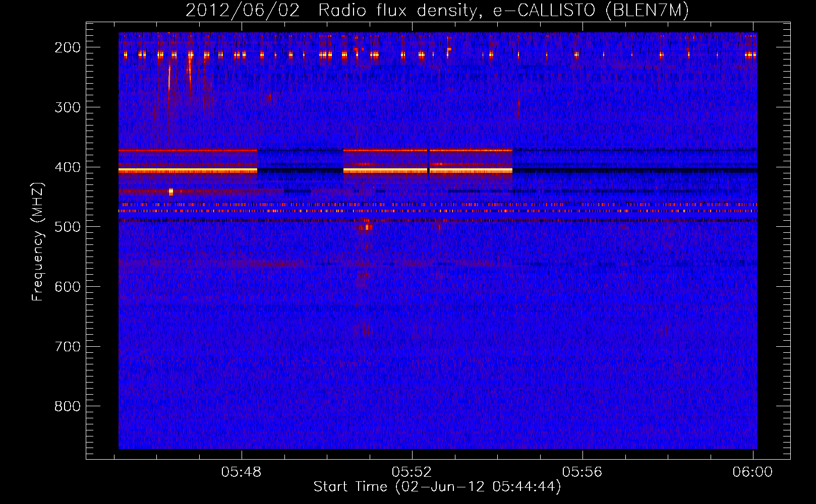816x504 pixels.
Task: Click the 05:52 time axis label
Action: coord(412,472)
